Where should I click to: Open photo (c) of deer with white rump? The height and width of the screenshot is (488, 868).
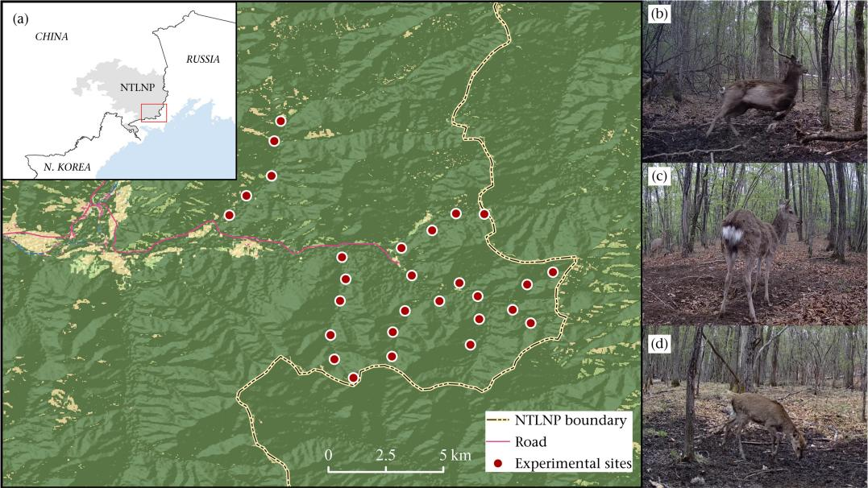(754, 243)
